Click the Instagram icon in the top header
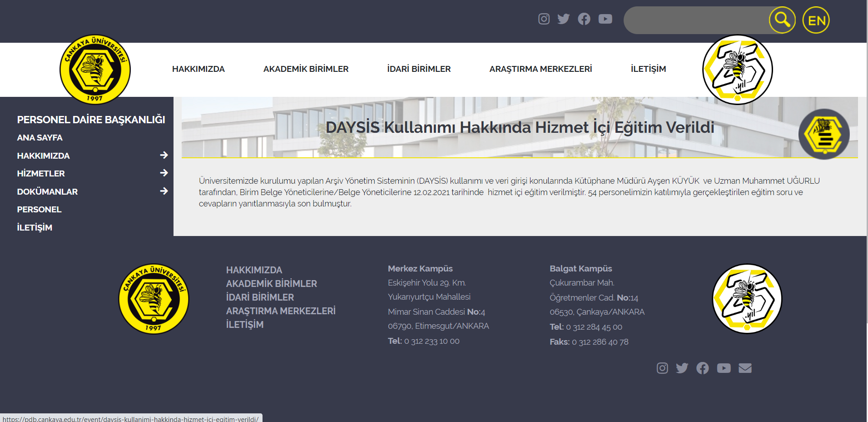868x422 pixels. pyautogui.click(x=544, y=19)
